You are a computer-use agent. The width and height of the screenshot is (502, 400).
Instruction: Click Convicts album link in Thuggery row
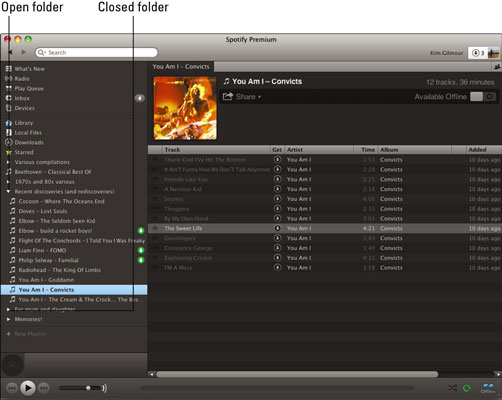(x=391, y=209)
